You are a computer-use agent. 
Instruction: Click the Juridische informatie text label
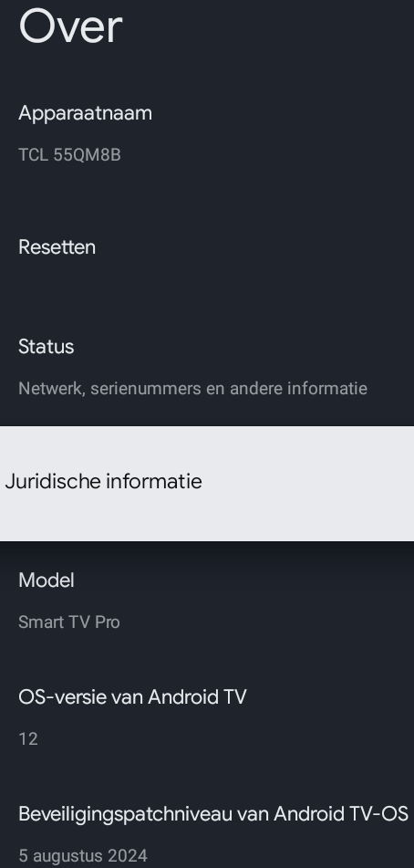[103, 482]
